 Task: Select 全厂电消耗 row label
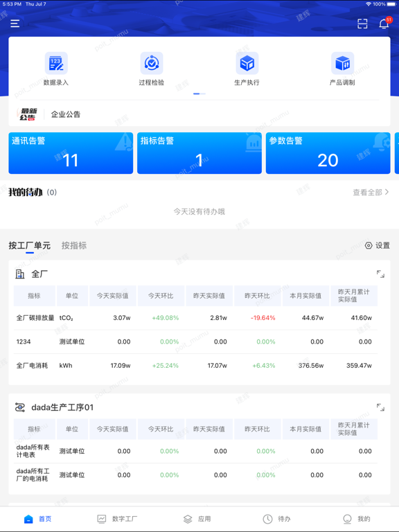[33, 366]
